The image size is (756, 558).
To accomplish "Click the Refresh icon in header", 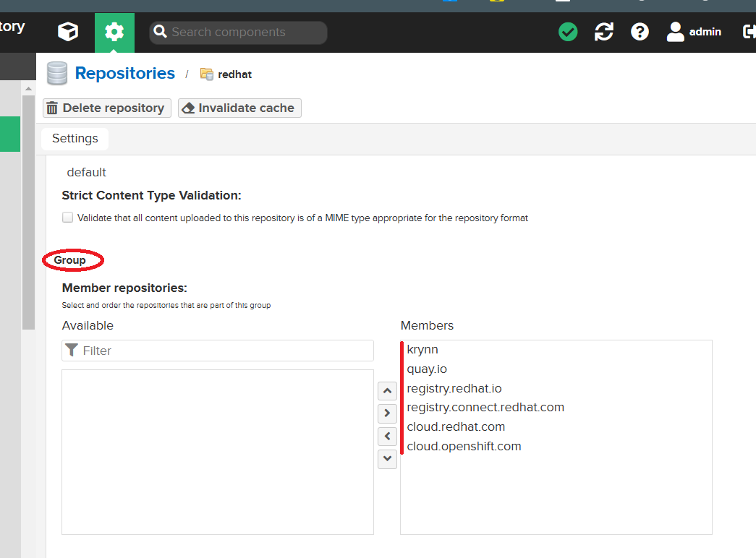I will [x=604, y=32].
